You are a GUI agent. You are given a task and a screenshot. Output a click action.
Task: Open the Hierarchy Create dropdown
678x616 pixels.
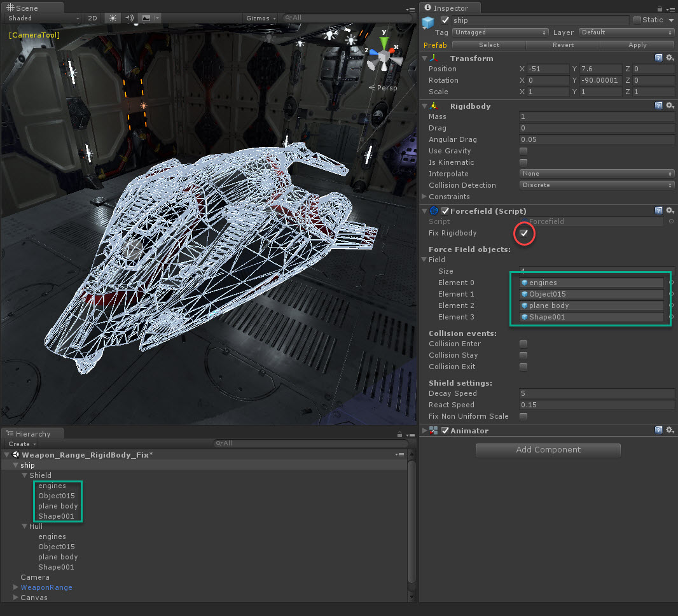click(x=22, y=444)
